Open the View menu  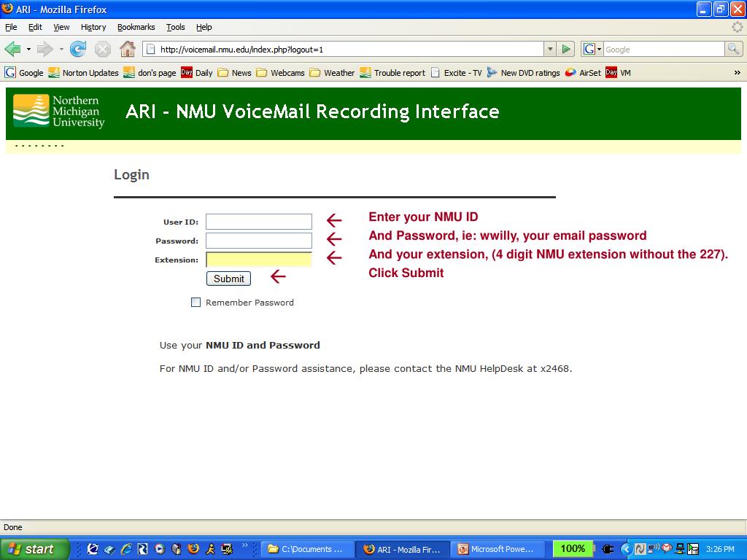click(61, 27)
